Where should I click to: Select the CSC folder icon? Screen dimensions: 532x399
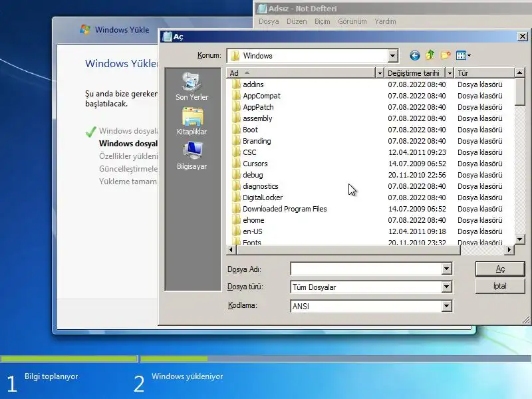click(x=236, y=152)
